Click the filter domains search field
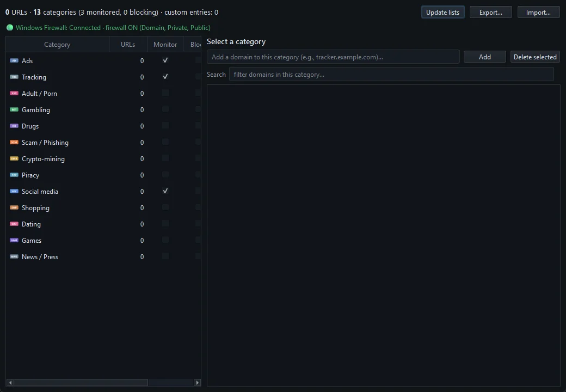 392,75
